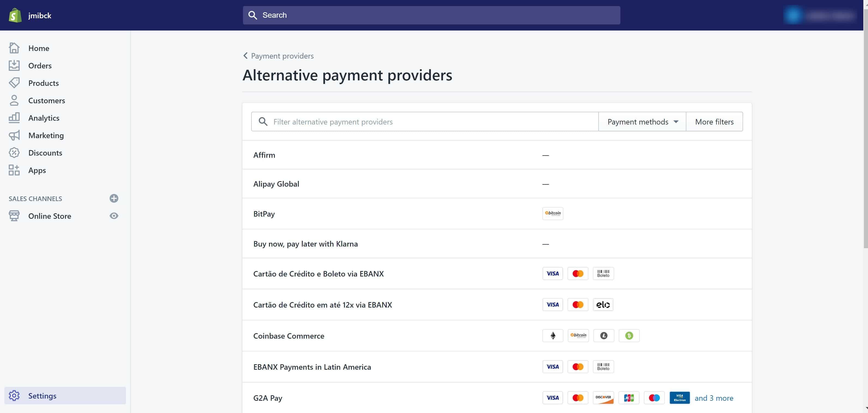
Task: Click the Filter alternative payment providers field
Action: (425, 122)
